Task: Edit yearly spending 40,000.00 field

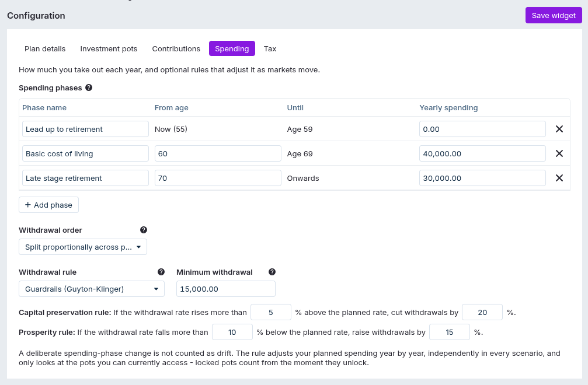Action: pyautogui.click(x=482, y=153)
